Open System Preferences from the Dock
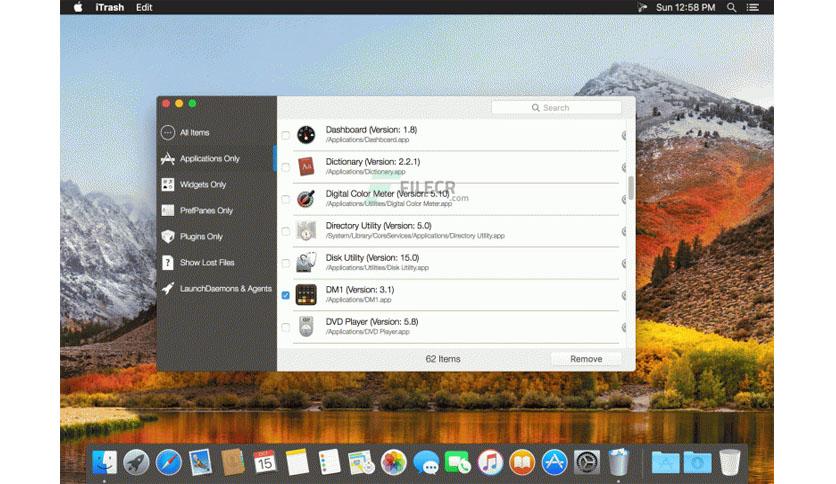 point(586,462)
